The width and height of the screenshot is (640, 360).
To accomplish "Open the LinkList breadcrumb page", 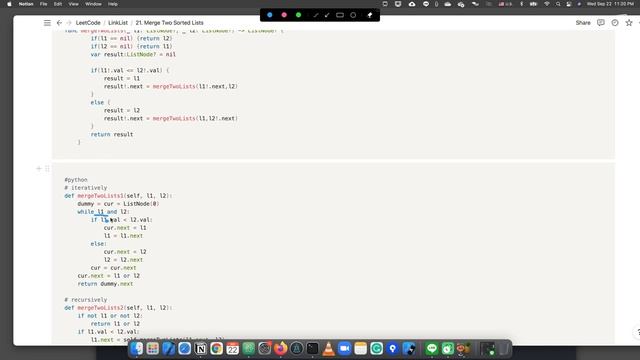I will pos(118,23).
